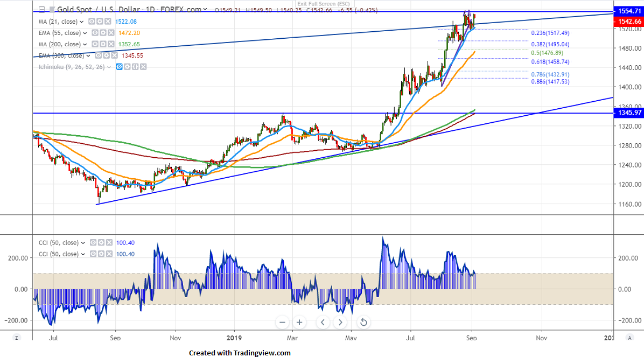Viewport: 644px width, 357px height.
Task: Zoom out chart with minus button
Action: (x=282, y=322)
